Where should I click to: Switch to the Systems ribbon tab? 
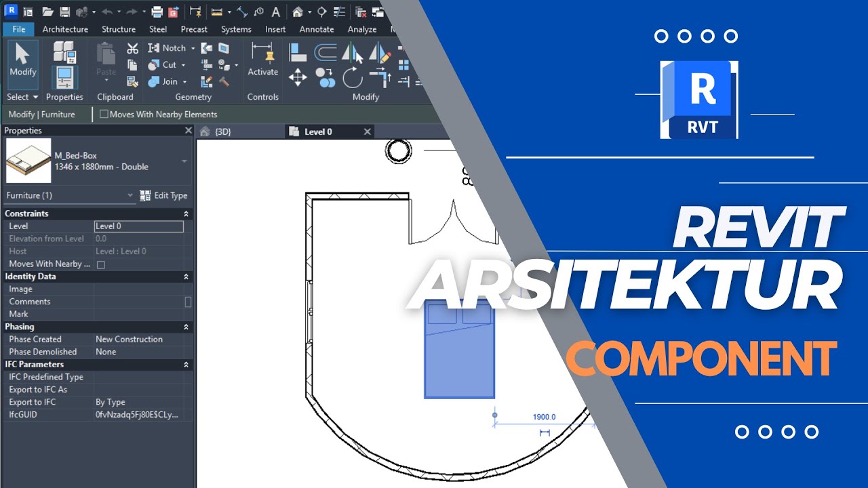[x=236, y=29]
